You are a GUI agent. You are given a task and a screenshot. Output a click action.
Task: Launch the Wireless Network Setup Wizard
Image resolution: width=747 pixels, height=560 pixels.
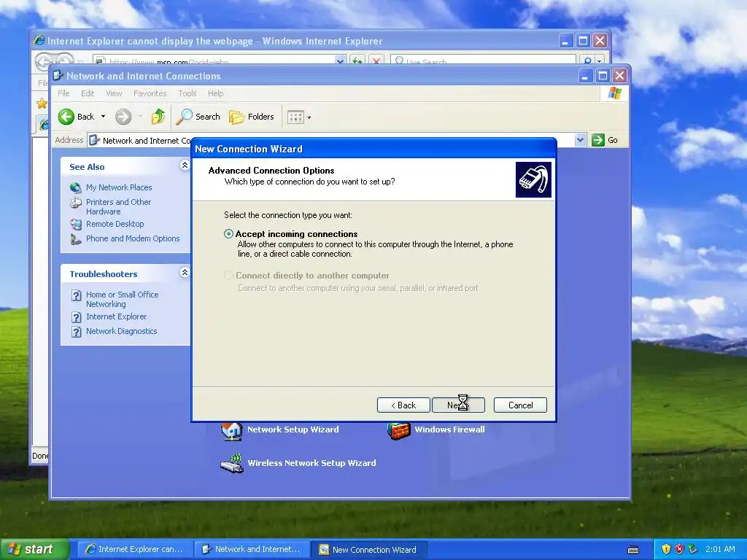tap(311, 463)
